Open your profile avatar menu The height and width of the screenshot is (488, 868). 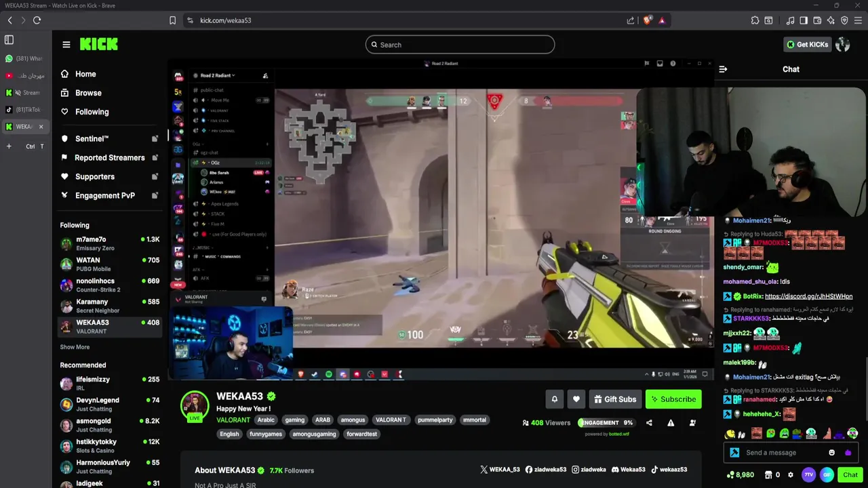pos(843,45)
